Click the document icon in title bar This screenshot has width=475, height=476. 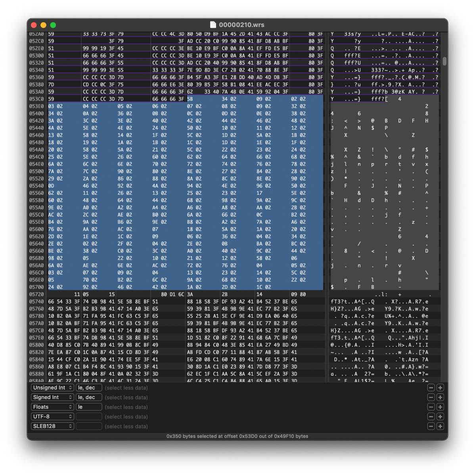pos(213,25)
